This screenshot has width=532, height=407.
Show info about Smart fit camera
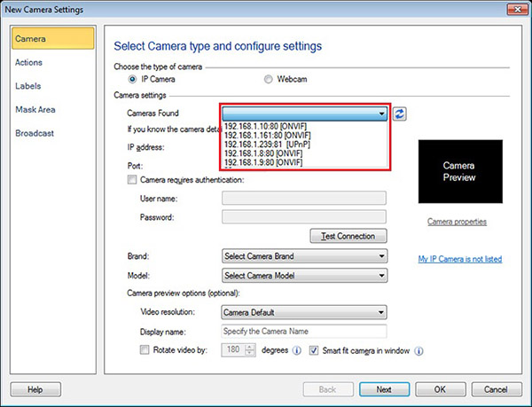pos(419,351)
